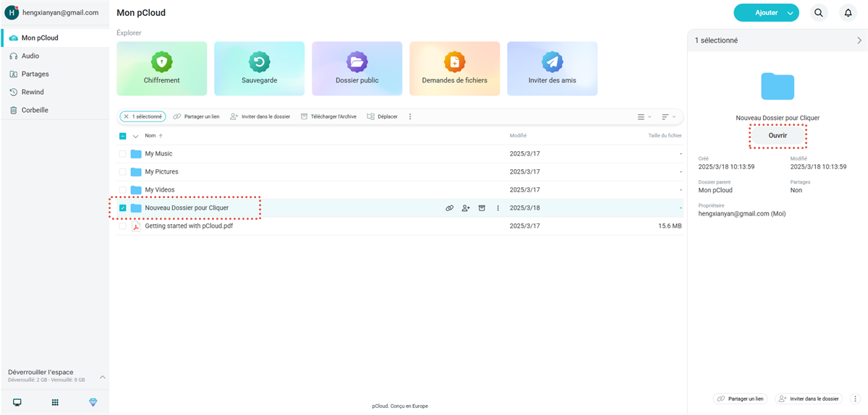Select Getting started with pCloud.pdf name
This screenshot has width=868, height=415.
click(189, 226)
